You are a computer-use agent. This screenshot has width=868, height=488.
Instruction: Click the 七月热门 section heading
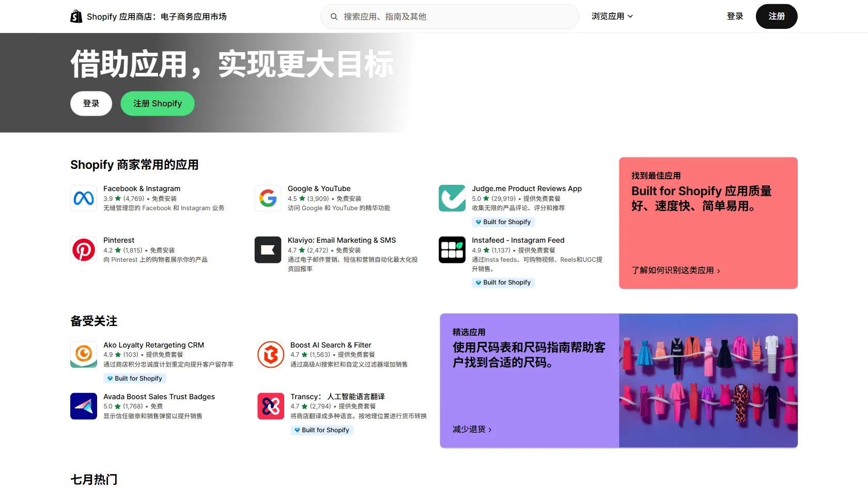click(x=94, y=480)
